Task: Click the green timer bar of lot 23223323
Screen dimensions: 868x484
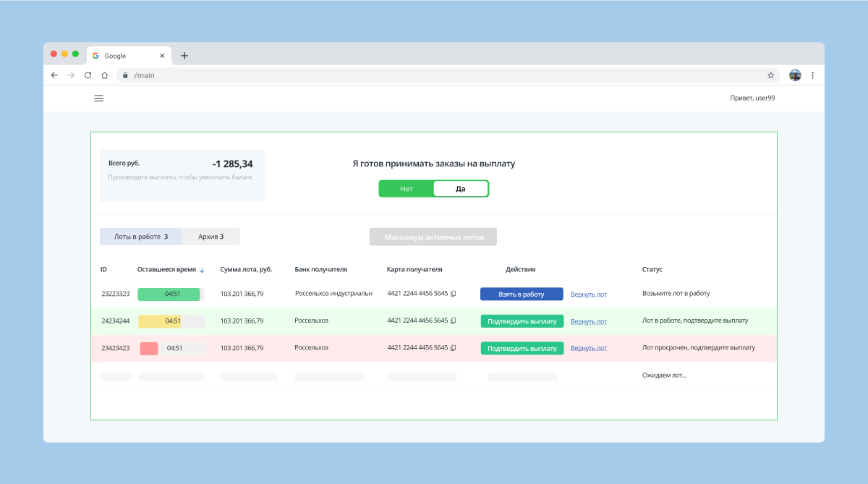Action: (x=169, y=294)
